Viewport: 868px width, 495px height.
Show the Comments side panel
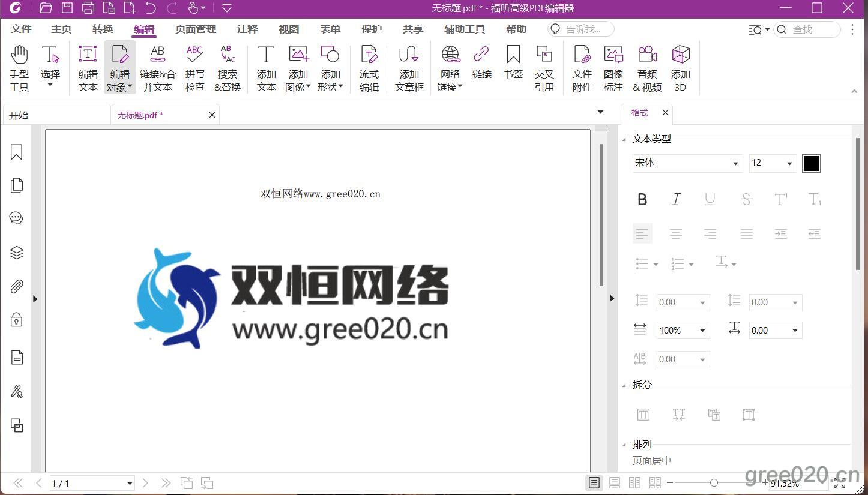tap(17, 218)
